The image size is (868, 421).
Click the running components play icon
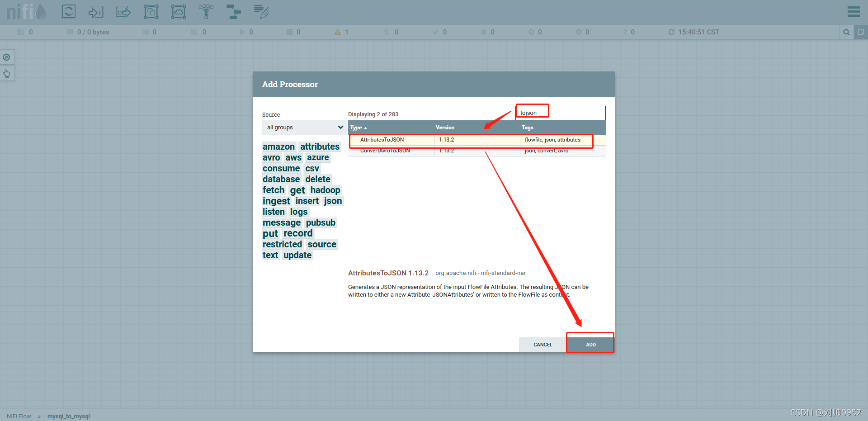pyautogui.click(x=242, y=32)
